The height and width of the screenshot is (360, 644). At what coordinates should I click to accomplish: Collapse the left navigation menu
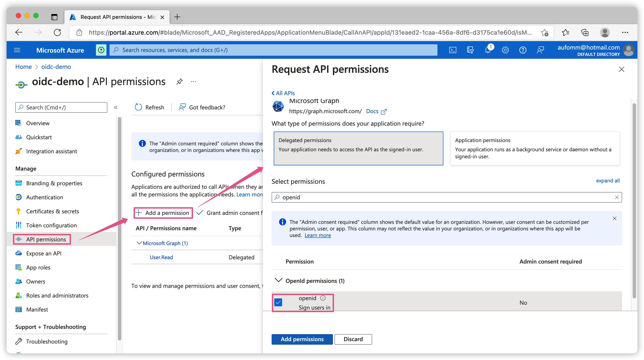115,107
